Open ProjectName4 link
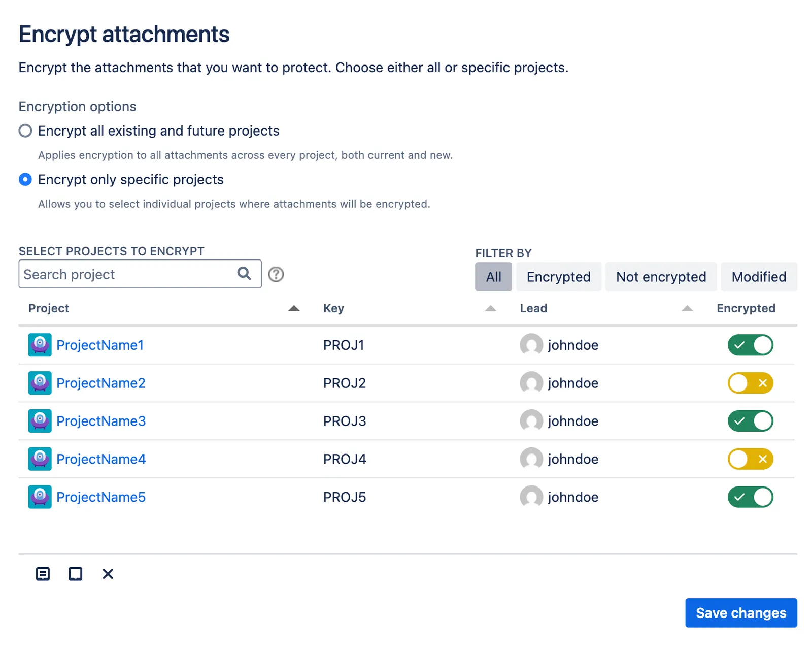812x649 pixels. click(x=101, y=459)
